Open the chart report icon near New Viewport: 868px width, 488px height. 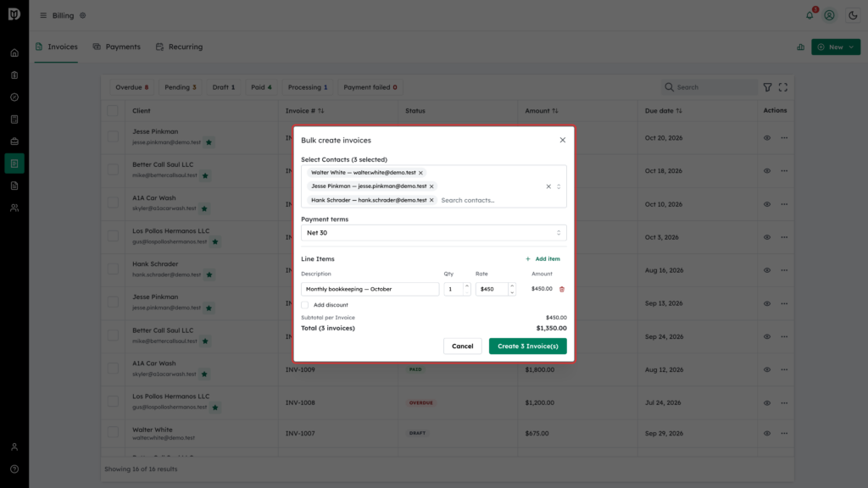[800, 47]
